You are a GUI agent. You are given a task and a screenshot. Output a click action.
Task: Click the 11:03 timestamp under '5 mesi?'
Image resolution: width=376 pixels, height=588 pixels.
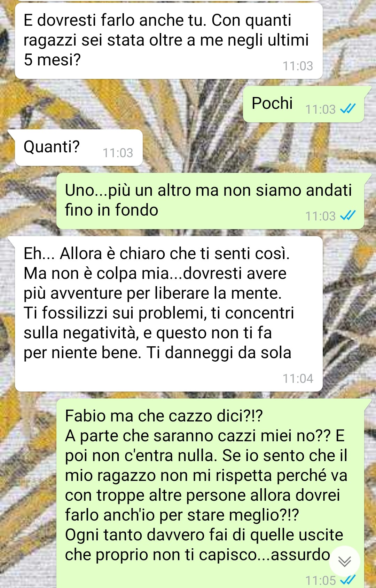pyautogui.click(x=298, y=66)
